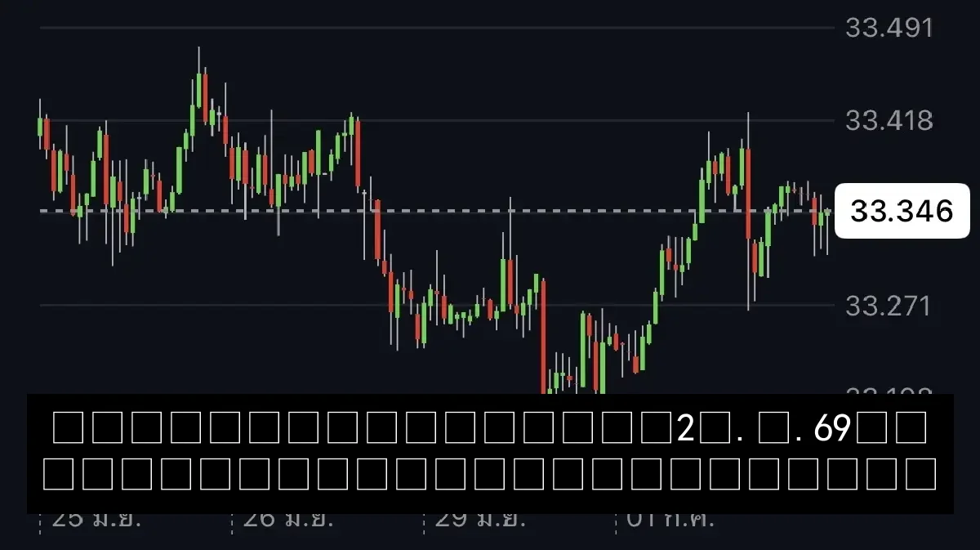
Task: Tap the tallest green candle at the chart's highest peak
Action: (x=198, y=90)
